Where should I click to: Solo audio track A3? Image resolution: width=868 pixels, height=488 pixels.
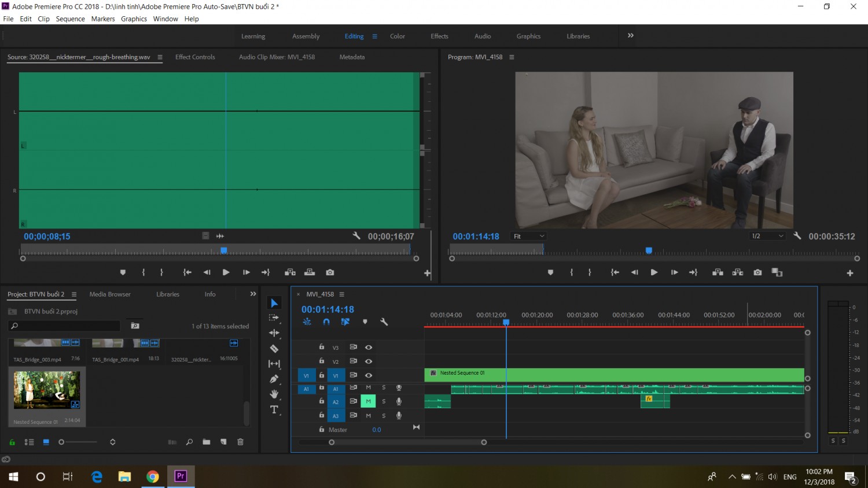384,416
